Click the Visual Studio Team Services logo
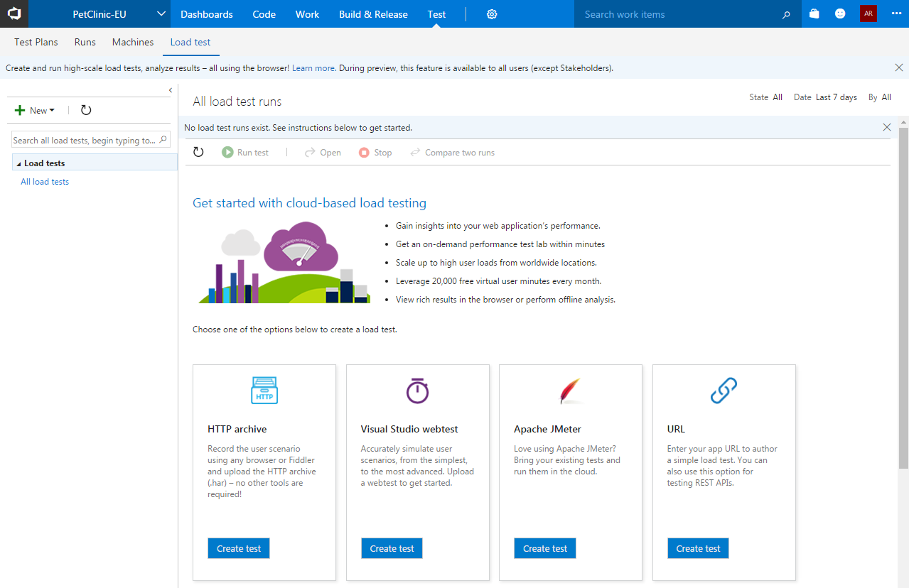The image size is (909, 588). pyautogui.click(x=14, y=13)
